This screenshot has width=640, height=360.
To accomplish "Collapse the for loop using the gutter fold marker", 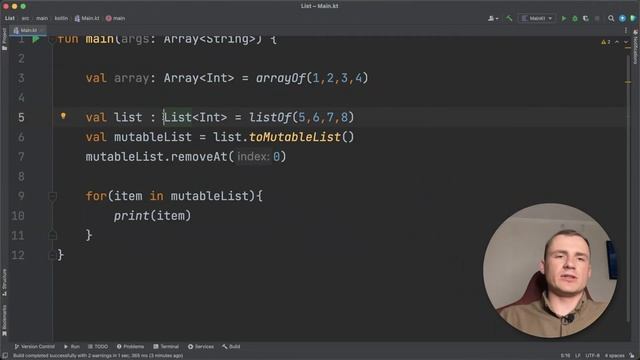I will click(x=52, y=197).
